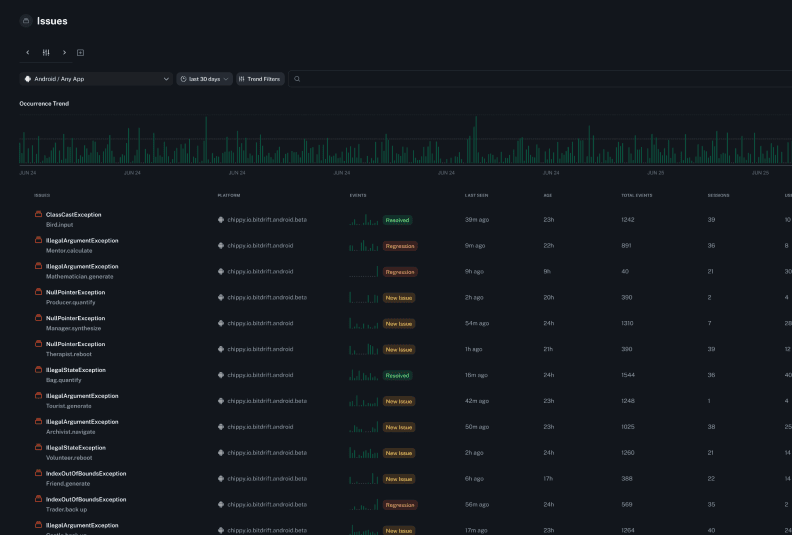Image resolution: width=792 pixels, height=535 pixels.
Task: Click the Issues page icon in header
Action: [25, 20]
